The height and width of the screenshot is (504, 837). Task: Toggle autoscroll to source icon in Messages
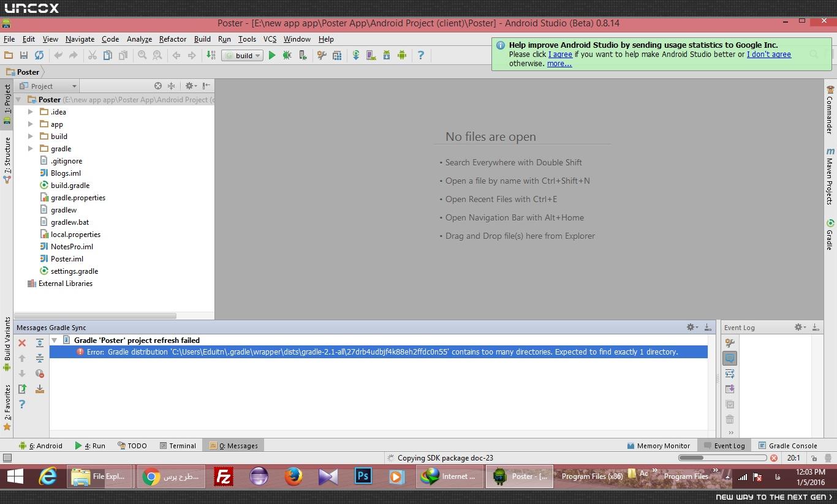(40, 389)
